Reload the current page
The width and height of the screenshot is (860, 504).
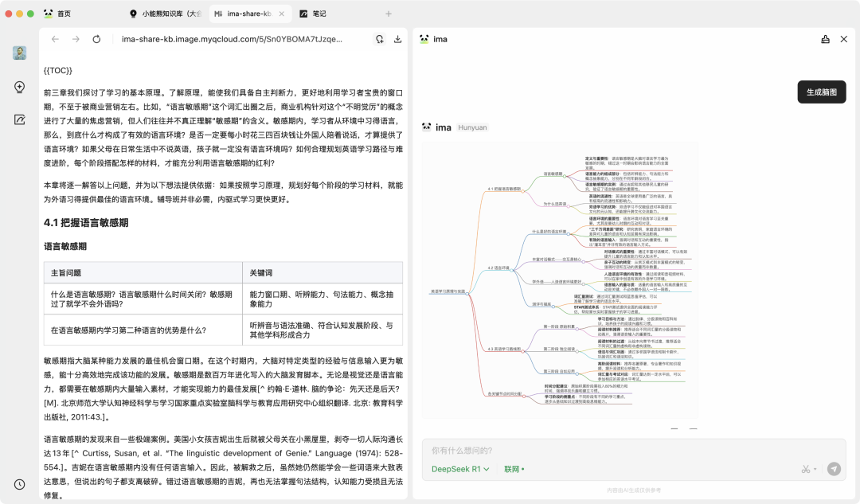coord(96,39)
